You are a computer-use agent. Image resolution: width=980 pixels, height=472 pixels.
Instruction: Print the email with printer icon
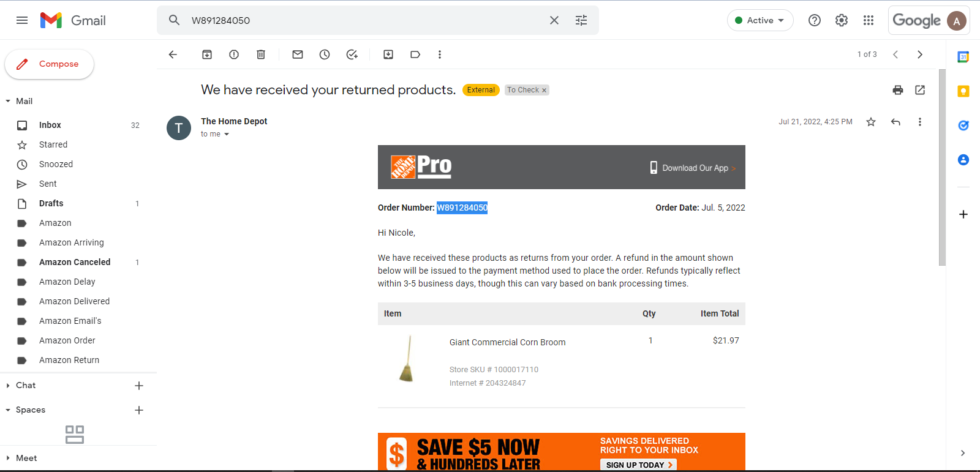coord(898,90)
